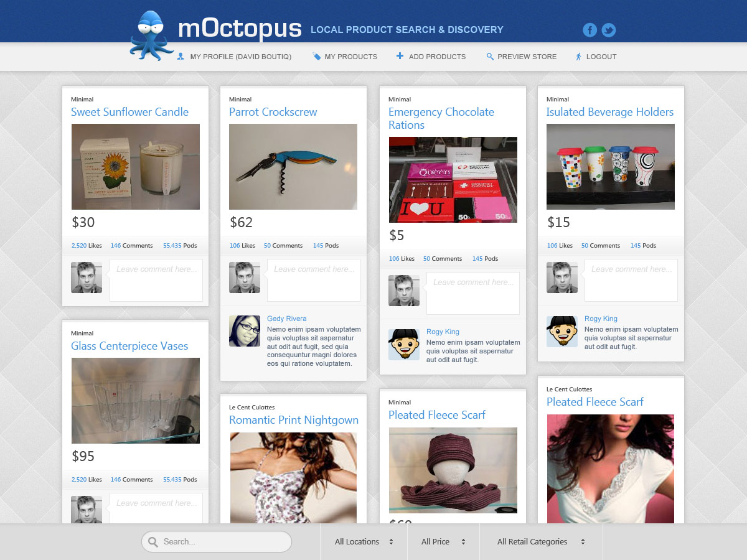
Task: Click the white top photo under Le Cent Culottes
Action: coord(611,469)
